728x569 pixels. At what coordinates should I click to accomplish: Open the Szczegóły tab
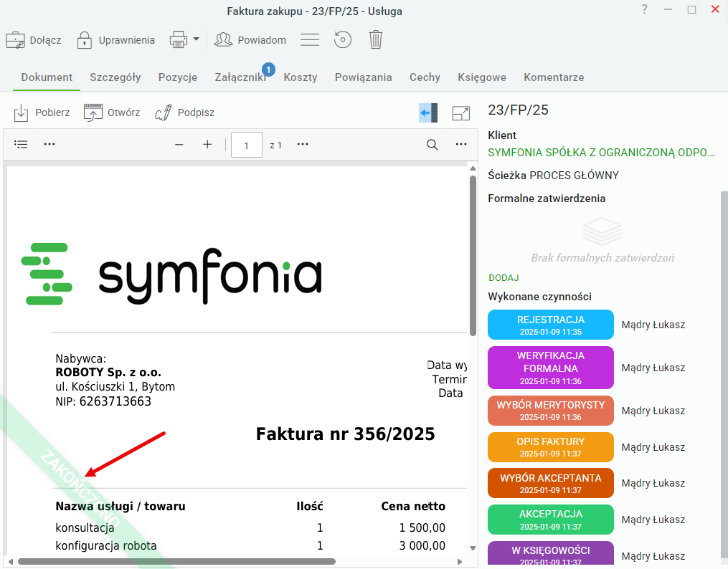[115, 77]
